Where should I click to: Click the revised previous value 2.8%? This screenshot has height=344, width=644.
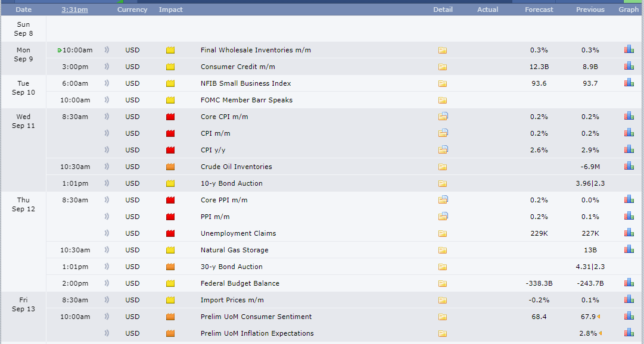[x=588, y=333]
